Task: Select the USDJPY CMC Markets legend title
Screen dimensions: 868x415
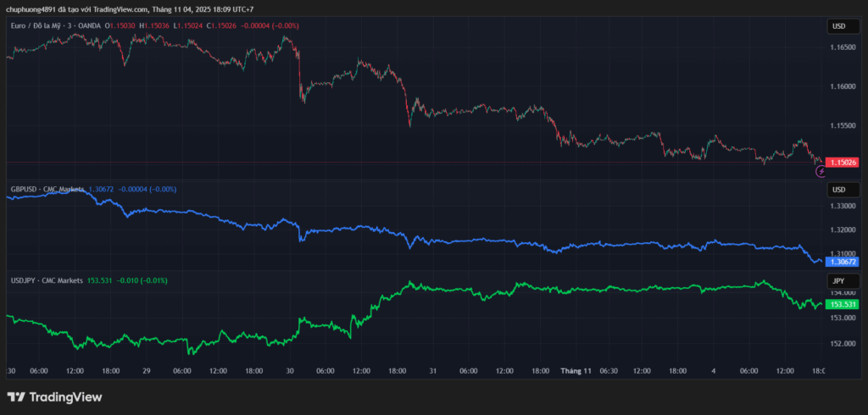Action: tap(46, 279)
